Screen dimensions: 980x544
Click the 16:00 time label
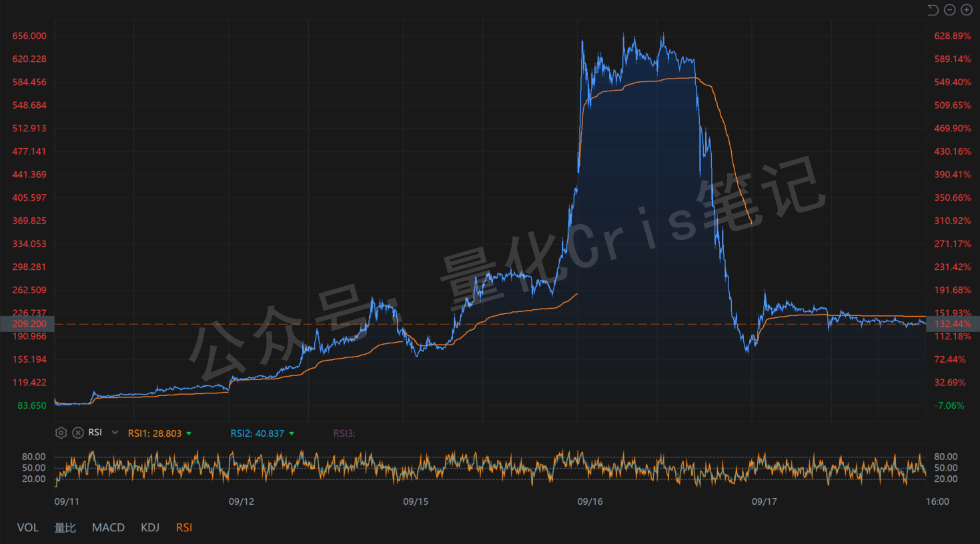point(937,501)
